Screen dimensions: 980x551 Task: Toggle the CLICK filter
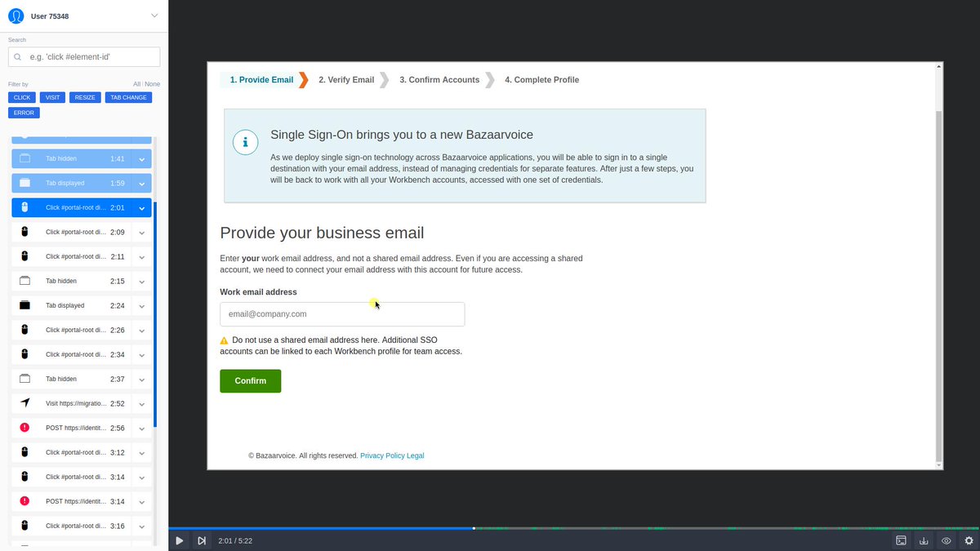[22, 98]
